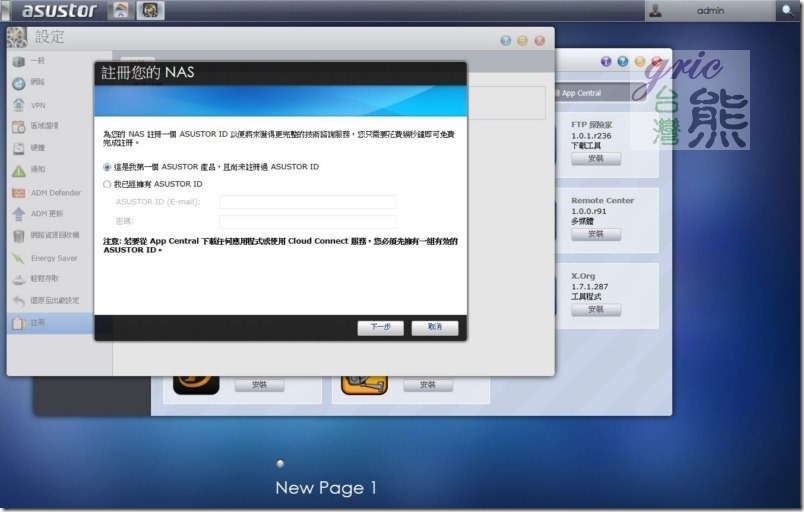The image size is (804, 512).
Task: Click the Remote Center app title
Action: pyautogui.click(x=602, y=200)
